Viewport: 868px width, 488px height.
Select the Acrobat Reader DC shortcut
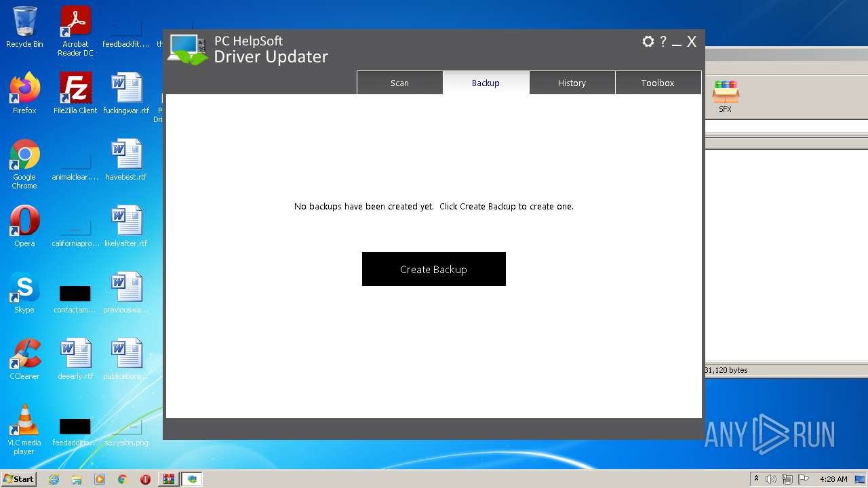coord(75,31)
